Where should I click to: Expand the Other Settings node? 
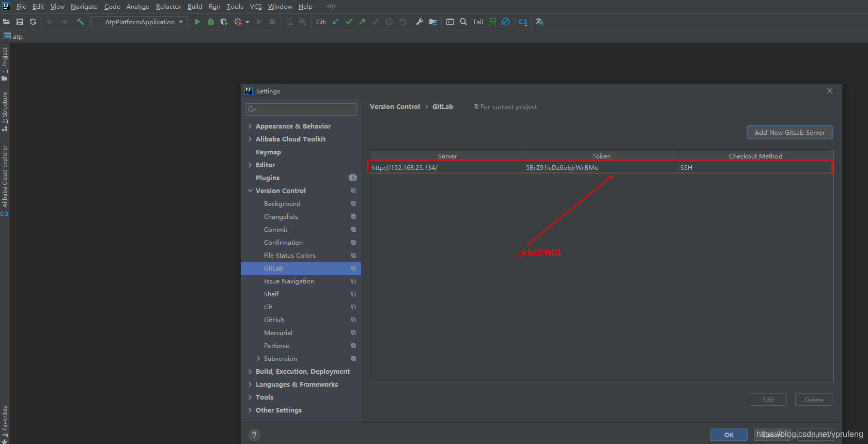click(250, 410)
